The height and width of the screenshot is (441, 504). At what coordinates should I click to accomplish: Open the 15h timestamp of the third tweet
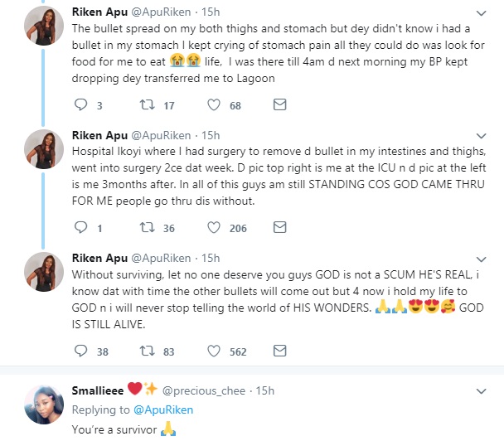211,258
